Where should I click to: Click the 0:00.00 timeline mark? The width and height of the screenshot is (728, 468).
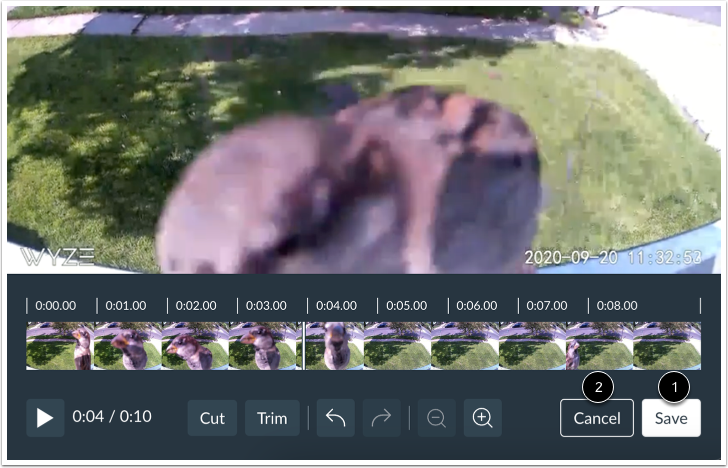click(x=56, y=306)
